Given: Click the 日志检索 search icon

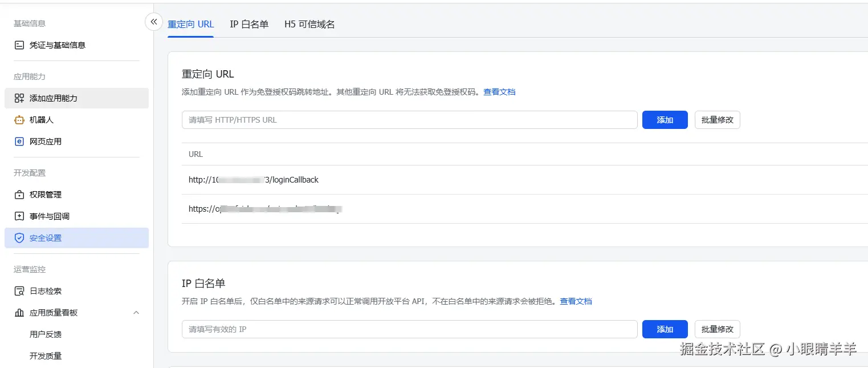Looking at the screenshot, I should 19,291.
